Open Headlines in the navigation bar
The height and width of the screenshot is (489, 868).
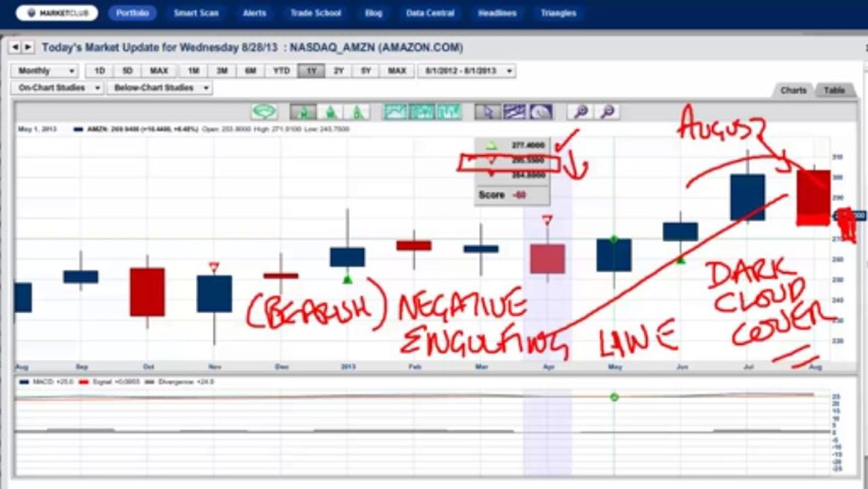coord(498,13)
